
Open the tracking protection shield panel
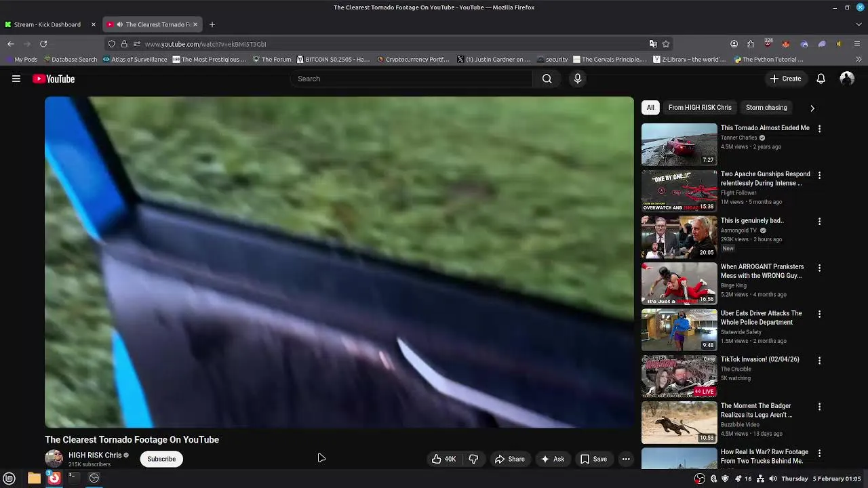tap(112, 44)
